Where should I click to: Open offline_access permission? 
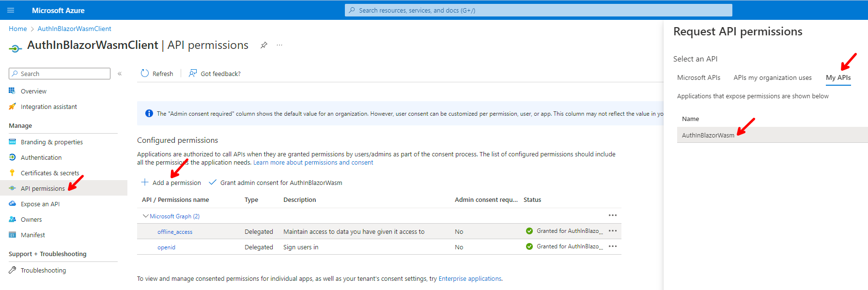tap(175, 232)
